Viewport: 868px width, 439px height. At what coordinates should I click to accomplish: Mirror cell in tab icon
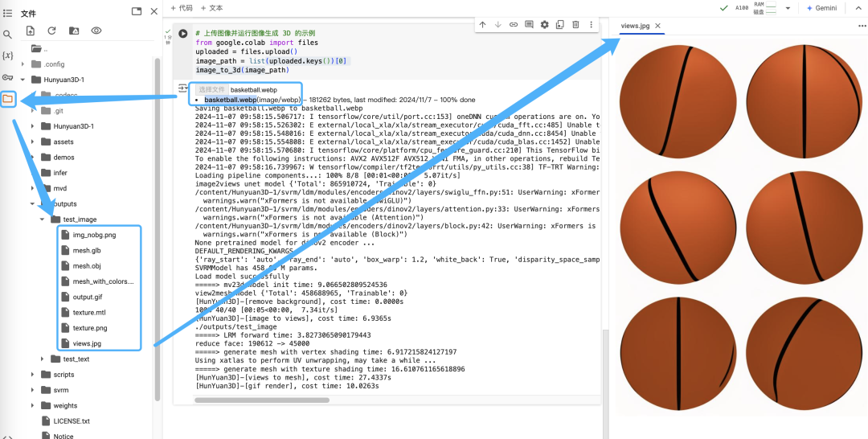coord(560,24)
